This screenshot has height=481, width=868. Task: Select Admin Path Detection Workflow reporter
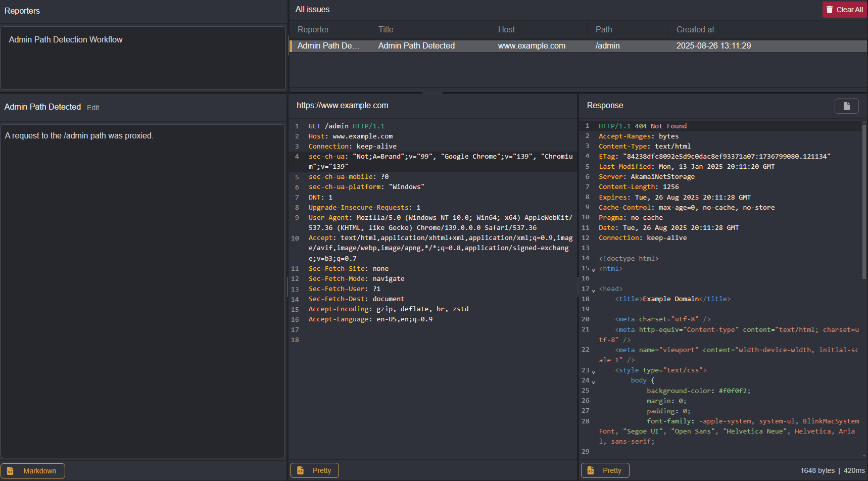click(x=66, y=40)
